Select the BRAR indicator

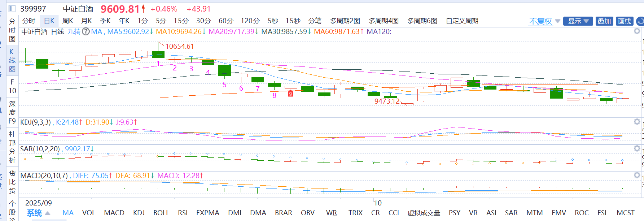pos(284,213)
